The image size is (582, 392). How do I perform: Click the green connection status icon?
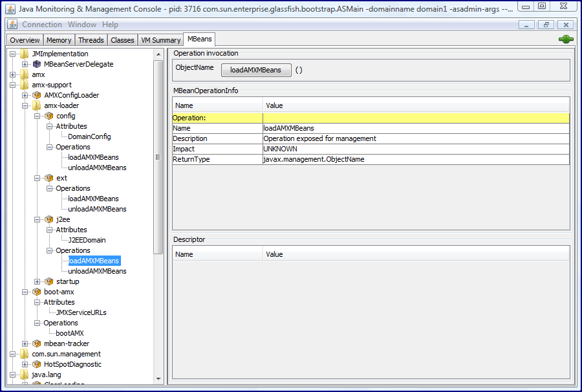coord(566,39)
